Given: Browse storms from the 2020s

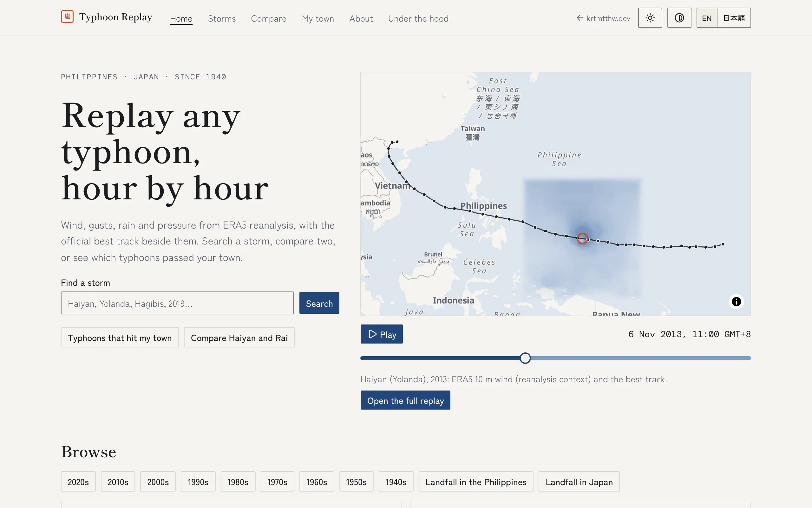Looking at the screenshot, I should 78,481.
